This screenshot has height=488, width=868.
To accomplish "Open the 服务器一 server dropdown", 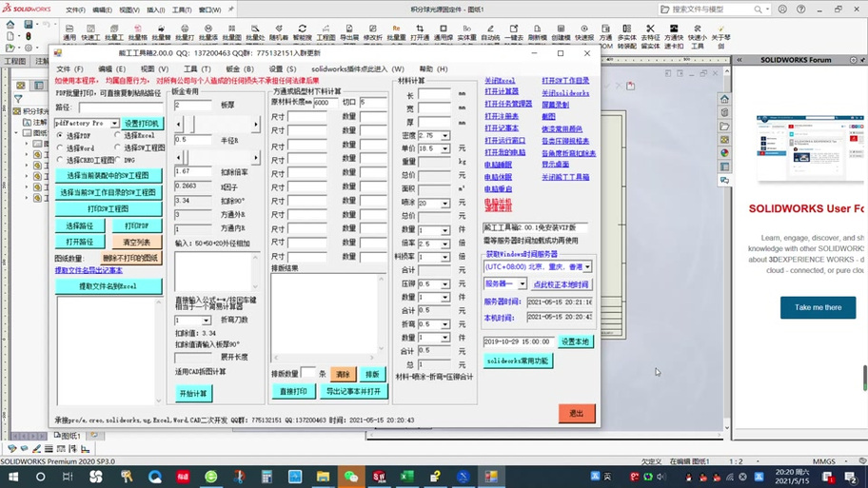I will [522, 283].
